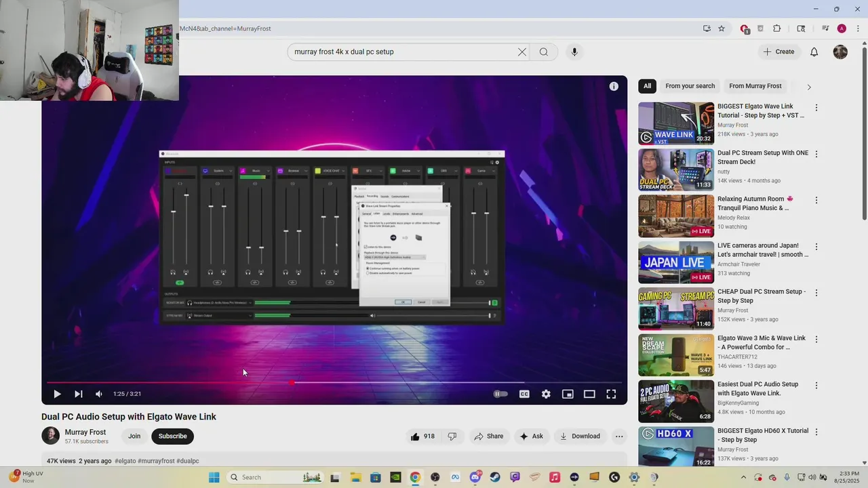
Task: Open Murray Frost channel avatar
Action: pos(50,436)
